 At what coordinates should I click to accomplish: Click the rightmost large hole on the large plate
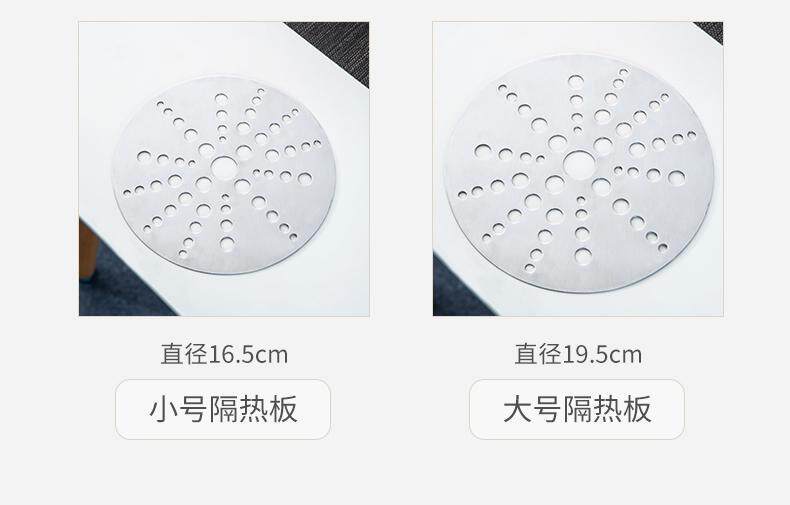click(x=676, y=177)
